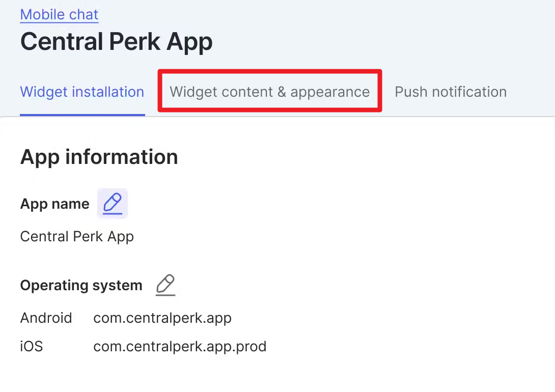Edit the App name with pencil icon
The image size is (555, 392).
click(x=113, y=204)
